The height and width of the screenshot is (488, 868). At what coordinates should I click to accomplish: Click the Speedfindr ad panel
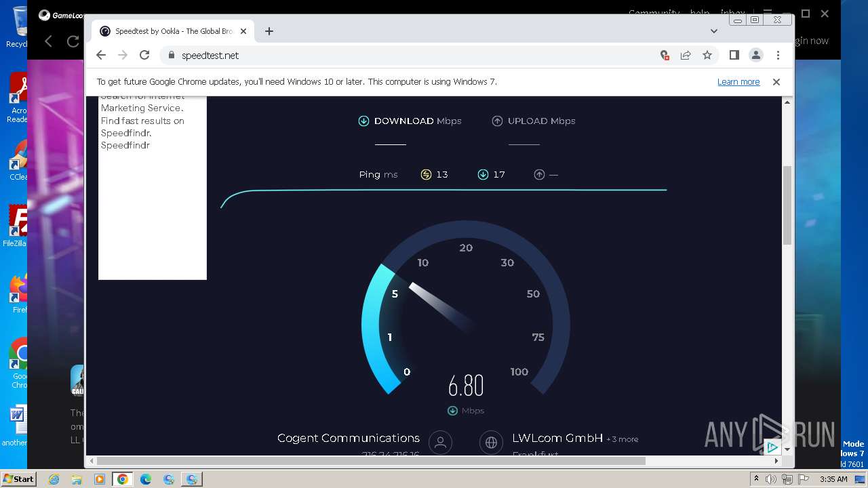coord(153,188)
